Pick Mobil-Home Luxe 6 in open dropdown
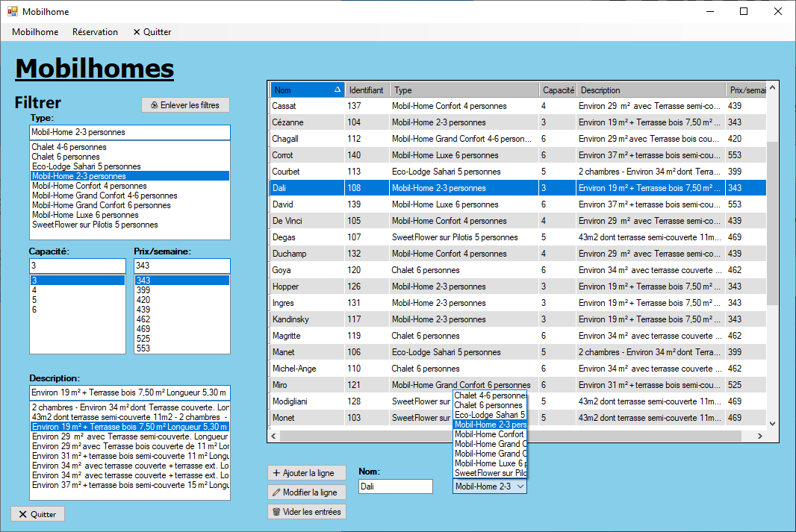Viewport: 796px width, 532px height. click(x=490, y=463)
